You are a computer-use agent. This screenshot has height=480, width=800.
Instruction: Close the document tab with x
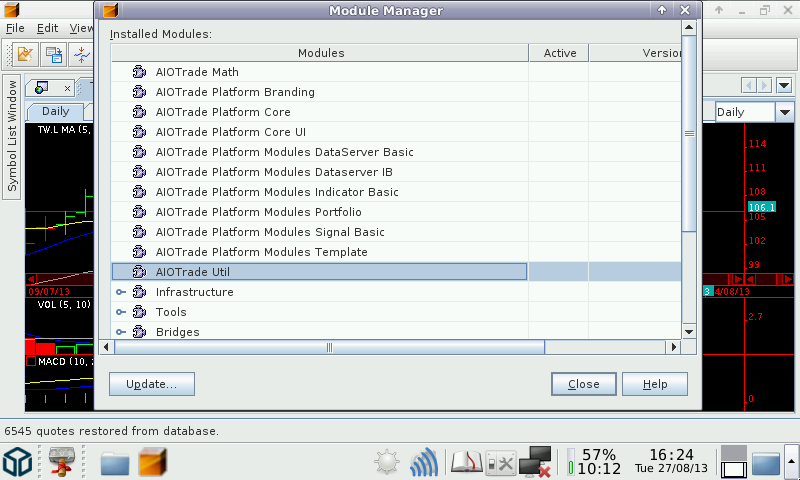[67, 89]
